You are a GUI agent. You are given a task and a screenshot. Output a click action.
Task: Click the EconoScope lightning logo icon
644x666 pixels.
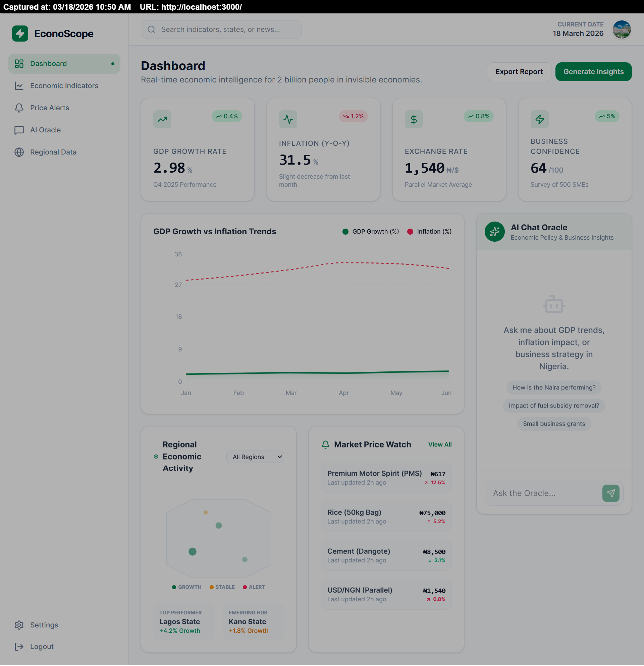pos(20,34)
